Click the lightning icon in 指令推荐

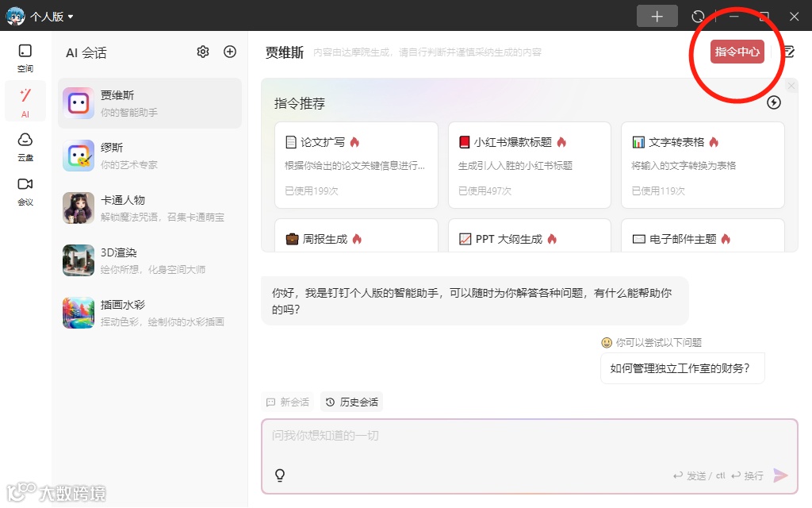[774, 102]
